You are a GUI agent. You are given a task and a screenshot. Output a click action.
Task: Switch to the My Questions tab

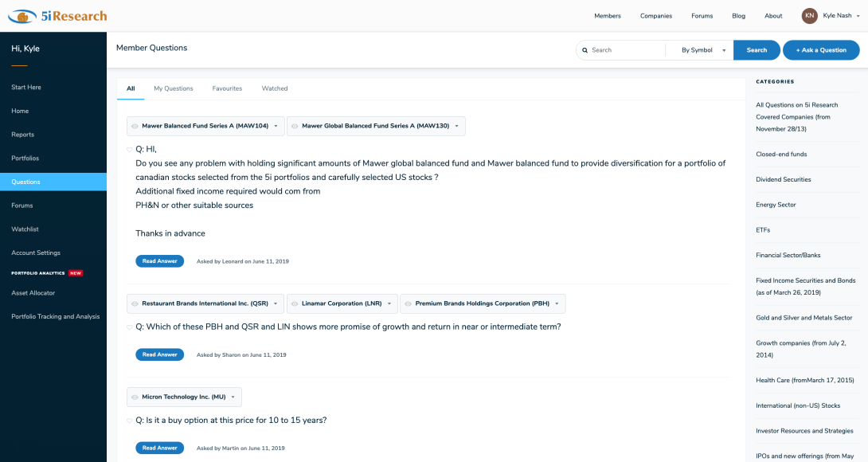(174, 88)
